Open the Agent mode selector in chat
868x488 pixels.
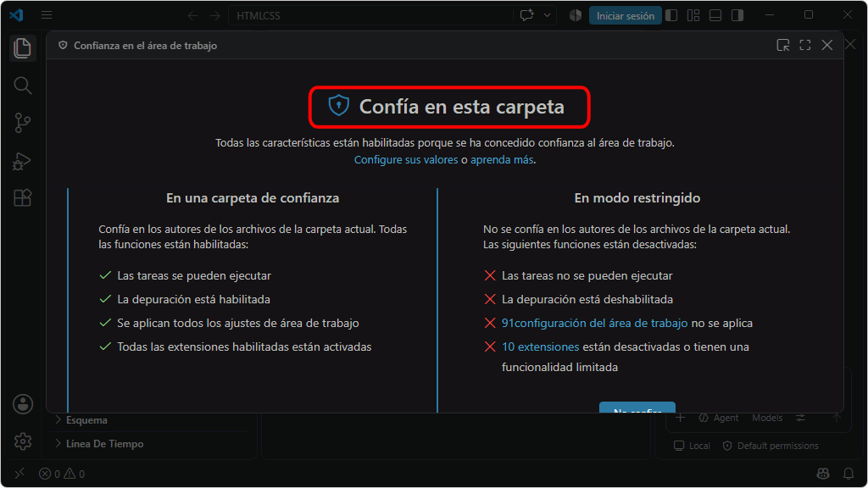(719, 418)
